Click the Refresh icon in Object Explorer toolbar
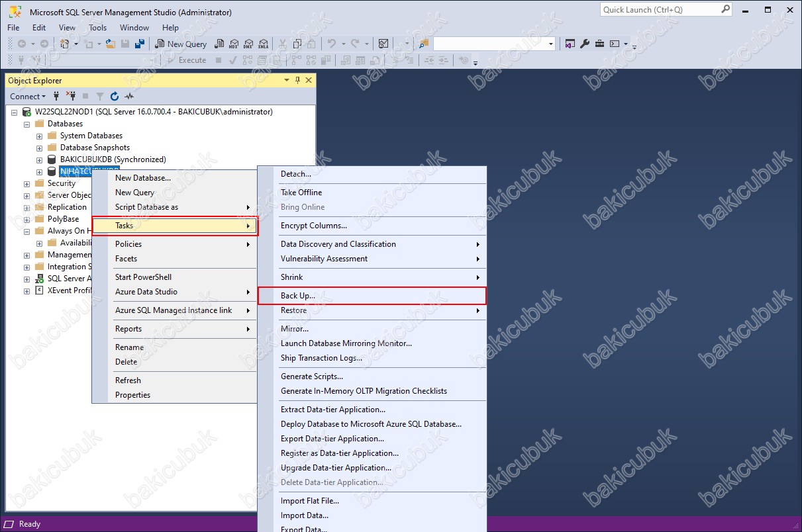The width and height of the screenshot is (802, 532). pyautogui.click(x=115, y=96)
